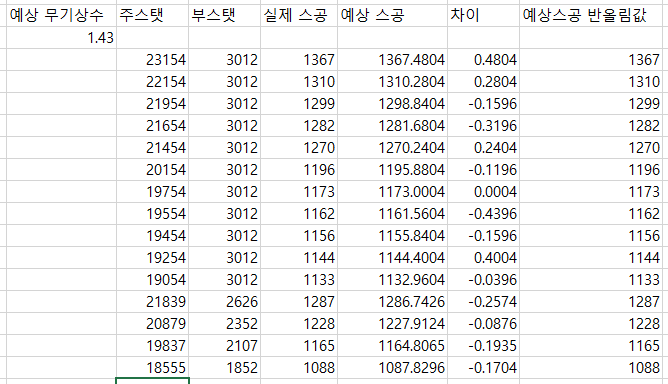Select the cell with value 19454

coord(153,236)
